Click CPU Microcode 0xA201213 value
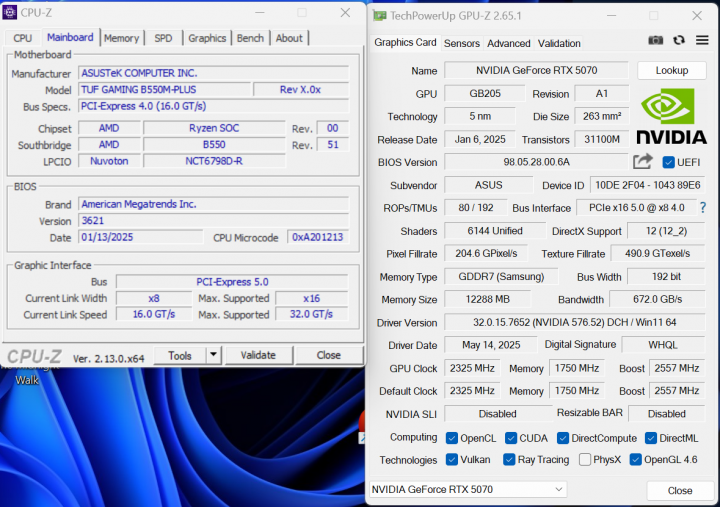The image size is (720, 507). (x=318, y=237)
